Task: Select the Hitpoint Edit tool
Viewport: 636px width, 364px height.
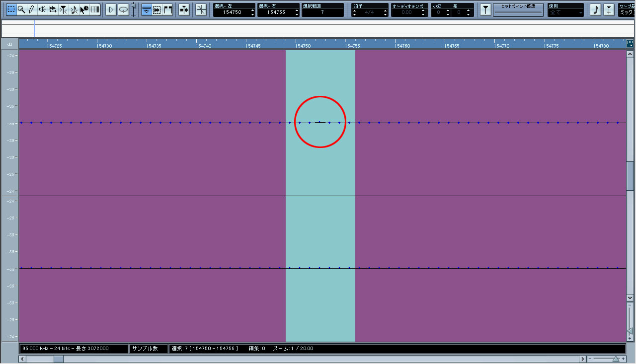Action: pyautogui.click(x=63, y=9)
